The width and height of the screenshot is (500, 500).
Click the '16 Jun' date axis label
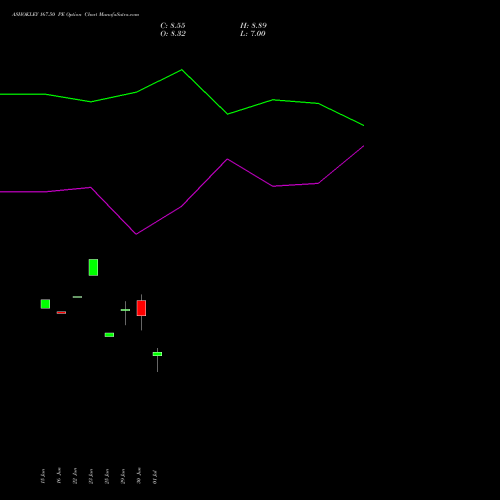point(59,476)
